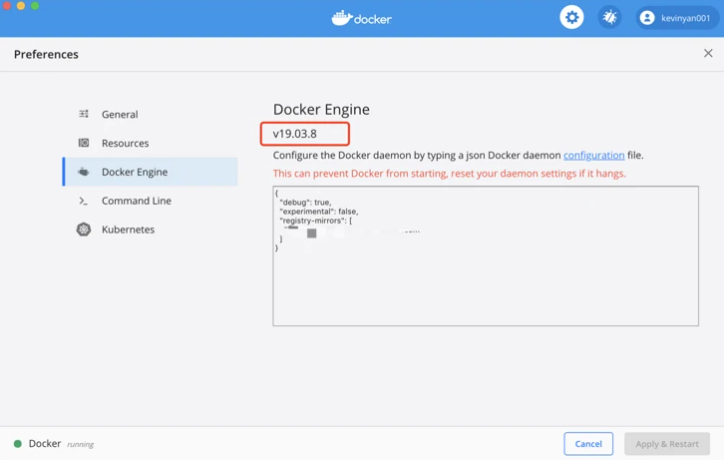Screen dimensions: 724x460
Task: Open the kevinyan001 account menu
Action: [x=677, y=18]
